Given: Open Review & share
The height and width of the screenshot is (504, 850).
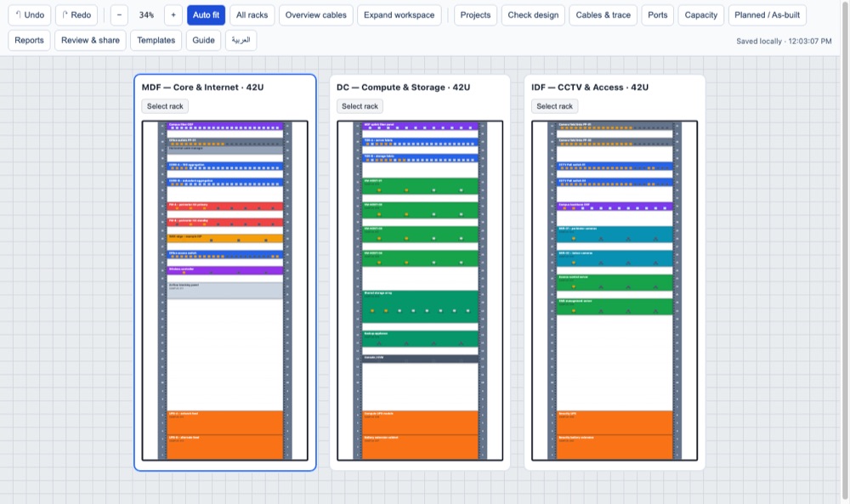Looking at the screenshot, I should point(91,40).
